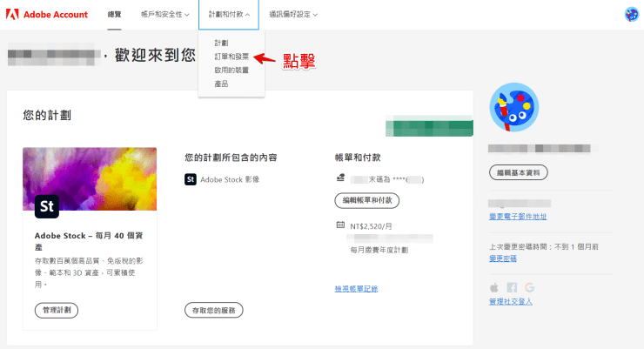Open the 管理社交登入 link
Image resolution: width=644 pixels, height=349 pixels.
(511, 301)
